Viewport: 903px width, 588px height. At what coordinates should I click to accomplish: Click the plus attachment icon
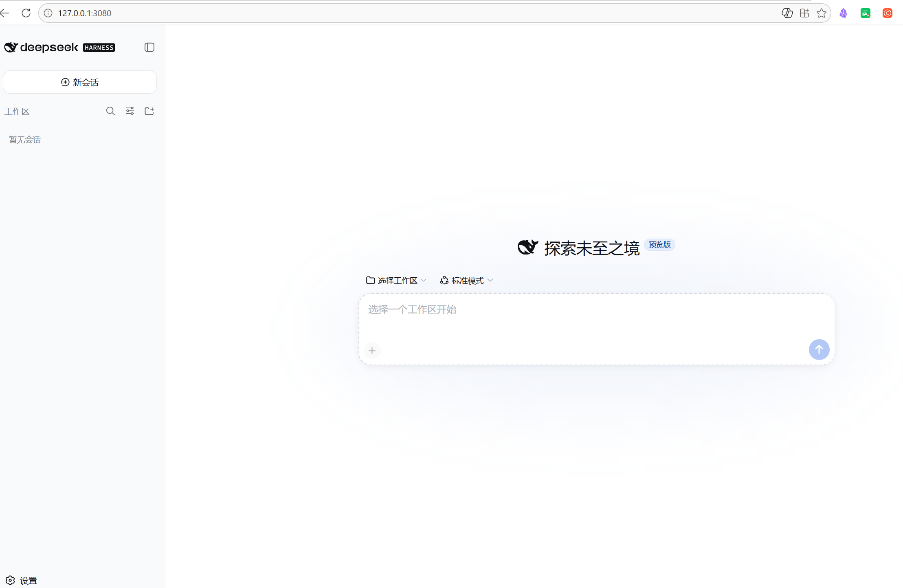click(372, 351)
